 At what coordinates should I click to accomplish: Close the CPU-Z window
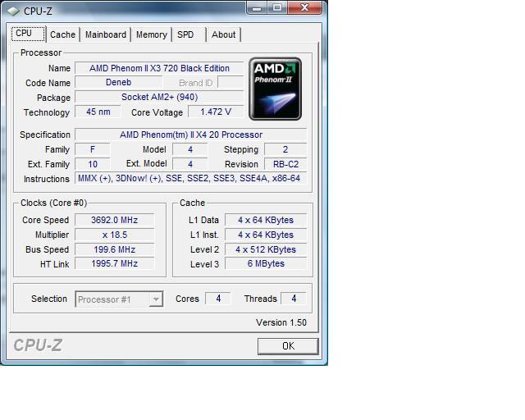(304, 8)
